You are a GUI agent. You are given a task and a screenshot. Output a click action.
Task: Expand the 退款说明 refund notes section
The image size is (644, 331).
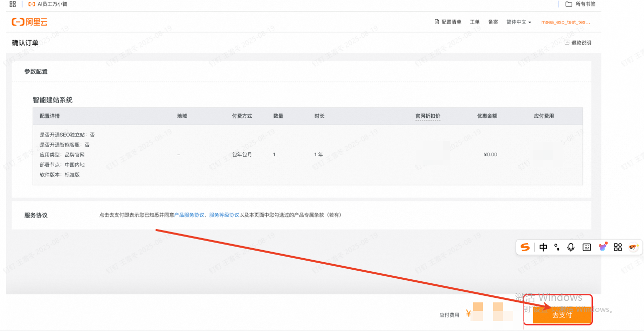[578, 43]
